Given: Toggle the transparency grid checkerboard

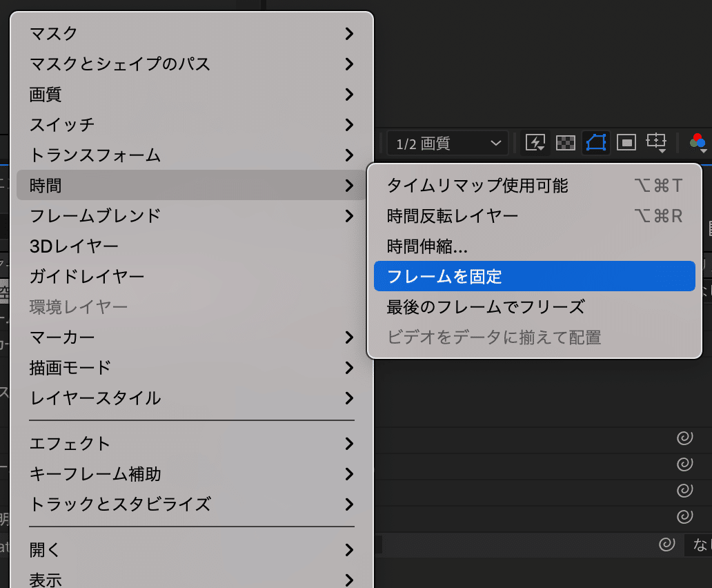Looking at the screenshot, I should [564, 143].
